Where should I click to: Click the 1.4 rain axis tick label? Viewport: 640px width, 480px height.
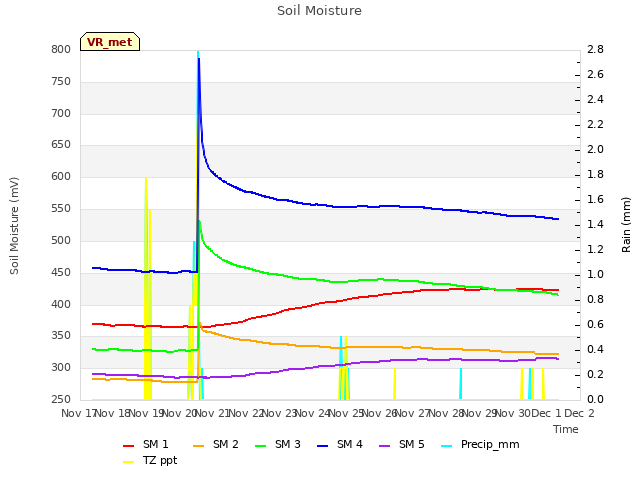tap(595, 224)
